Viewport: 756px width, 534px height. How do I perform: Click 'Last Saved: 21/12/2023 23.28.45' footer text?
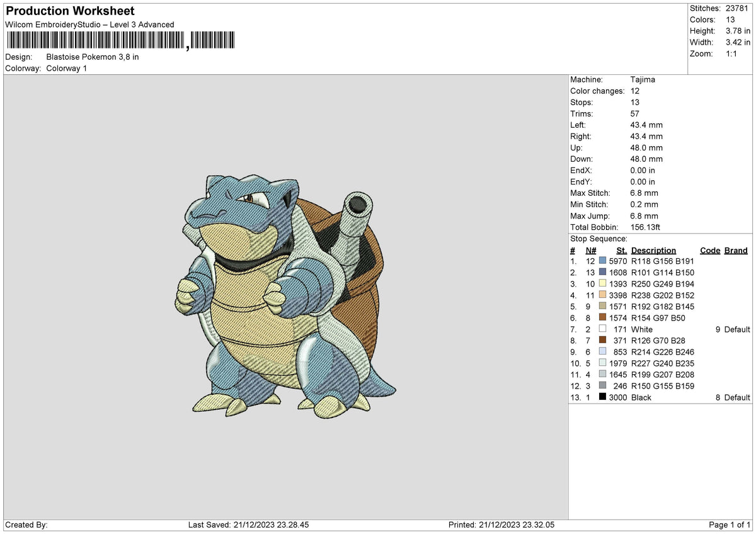coord(248,525)
